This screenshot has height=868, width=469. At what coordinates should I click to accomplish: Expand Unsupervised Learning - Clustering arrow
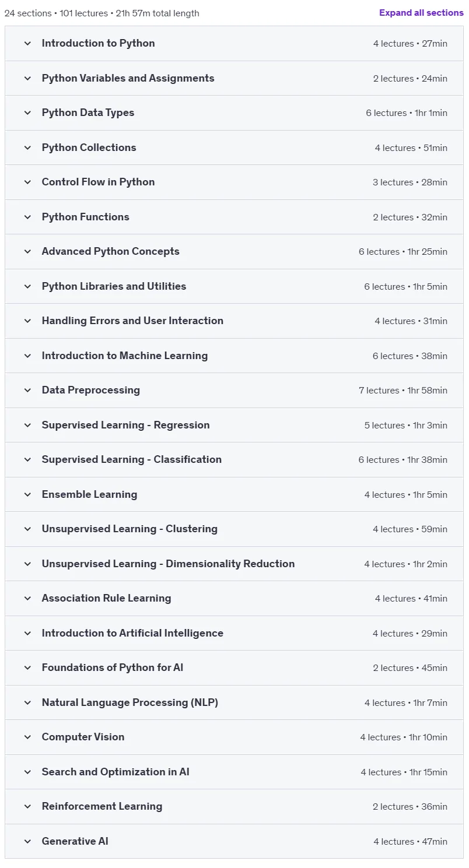(x=27, y=529)
